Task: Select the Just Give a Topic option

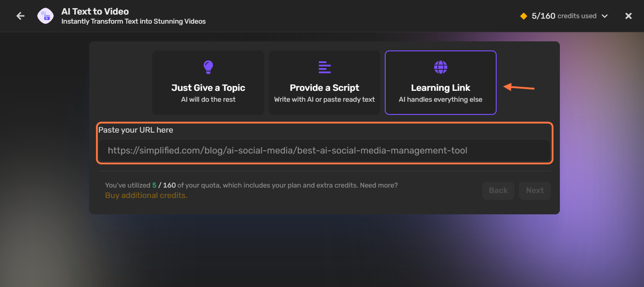Action: (208, 83)
